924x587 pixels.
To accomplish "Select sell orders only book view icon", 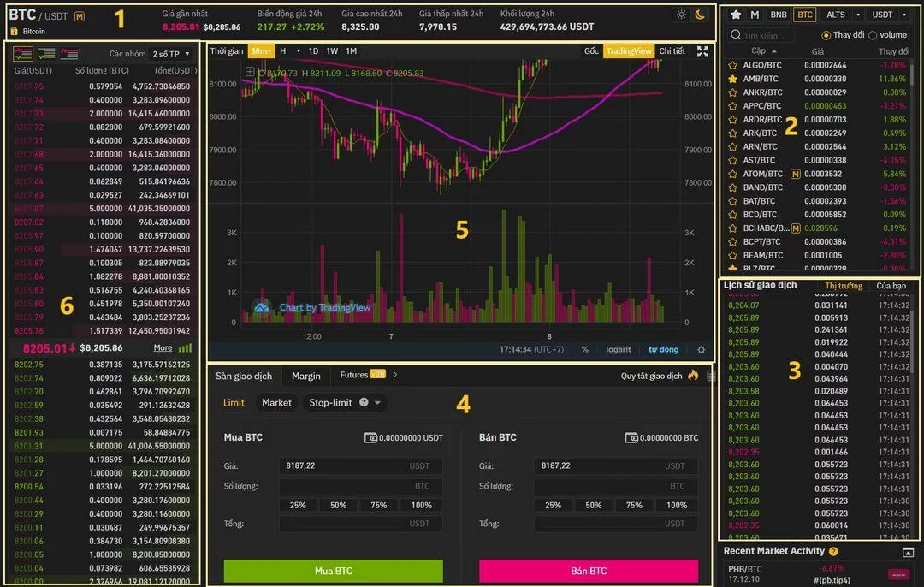I will pyautogui.click(x=69, y=54).
